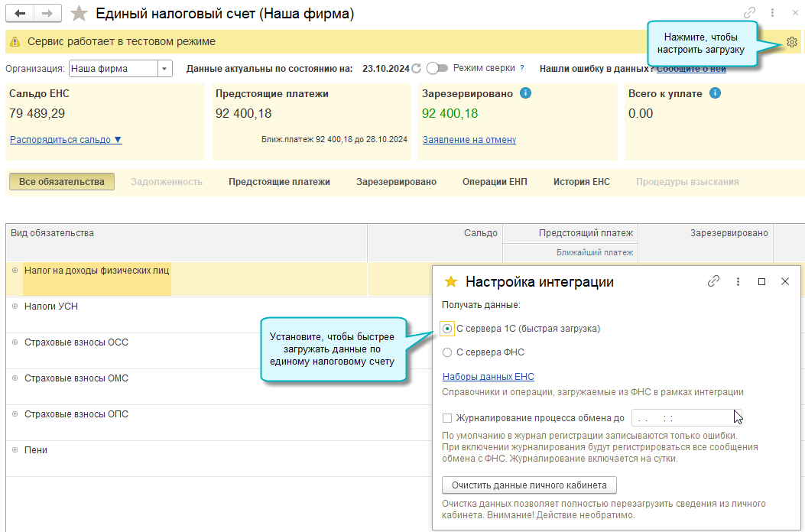Copy link icon in main window header

pyautogui.click(x=749, y=13)
